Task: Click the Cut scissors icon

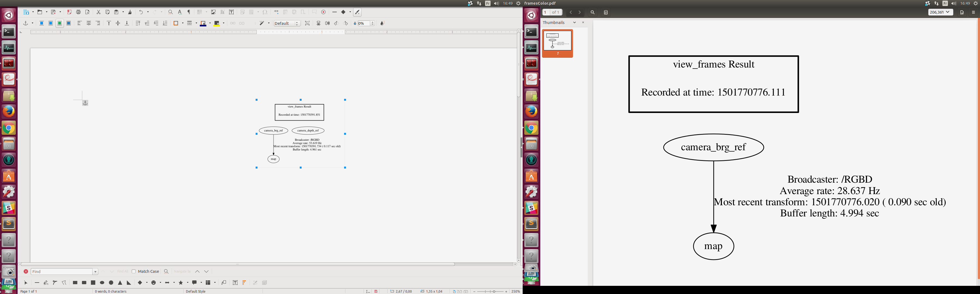Action: pos(98,12)
